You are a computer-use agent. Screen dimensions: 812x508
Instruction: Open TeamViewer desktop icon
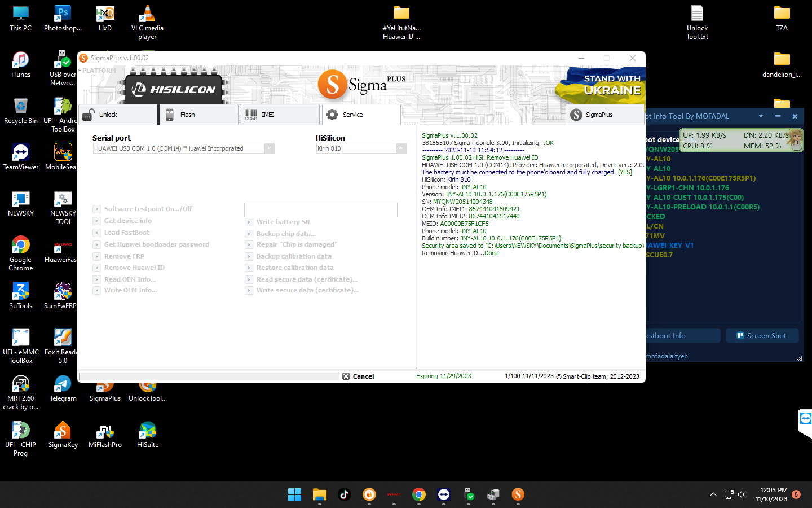pyautogui.click(x=21, y=157)
